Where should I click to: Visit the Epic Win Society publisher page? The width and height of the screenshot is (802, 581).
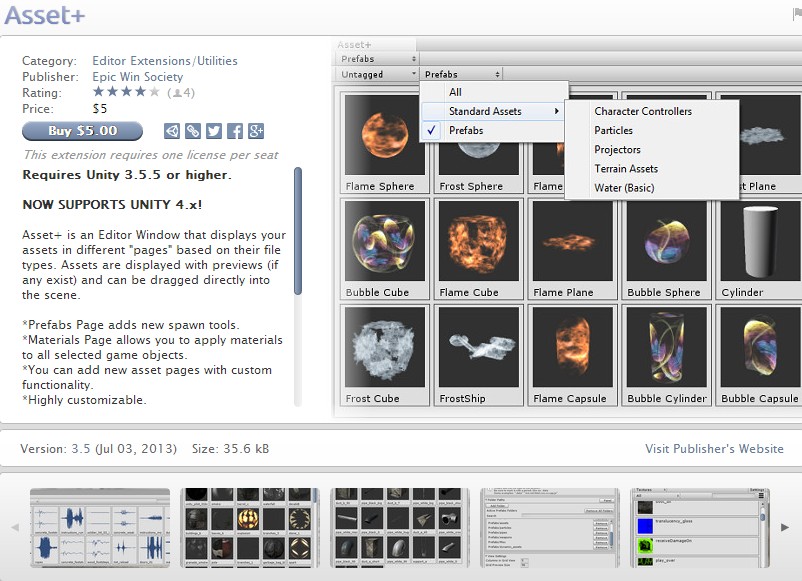pos(138,77)
